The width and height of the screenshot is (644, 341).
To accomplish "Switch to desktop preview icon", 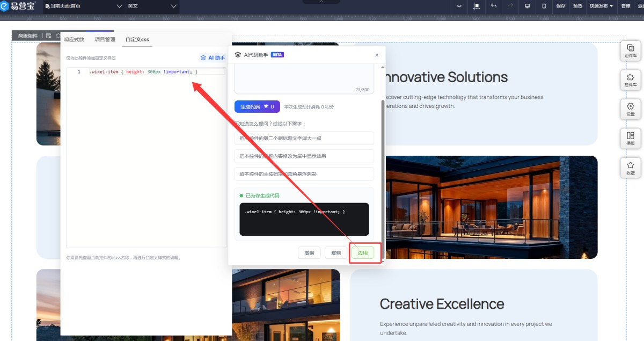I will [527, 6].
